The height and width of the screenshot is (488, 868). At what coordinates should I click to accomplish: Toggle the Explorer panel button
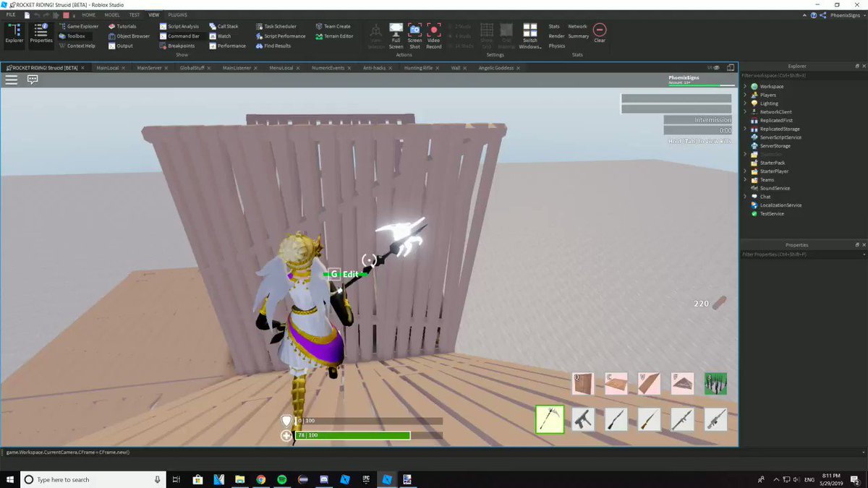coord(14,34)
